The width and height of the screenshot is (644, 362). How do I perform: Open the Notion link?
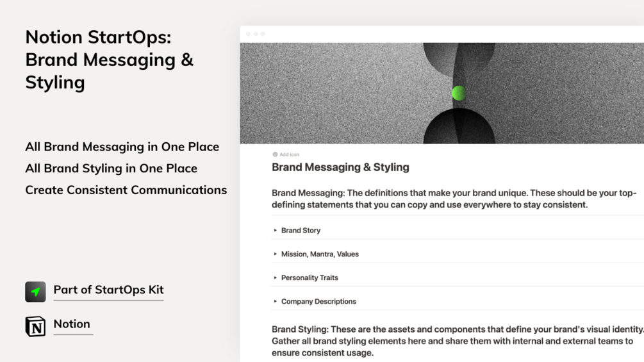click(72, 324)
